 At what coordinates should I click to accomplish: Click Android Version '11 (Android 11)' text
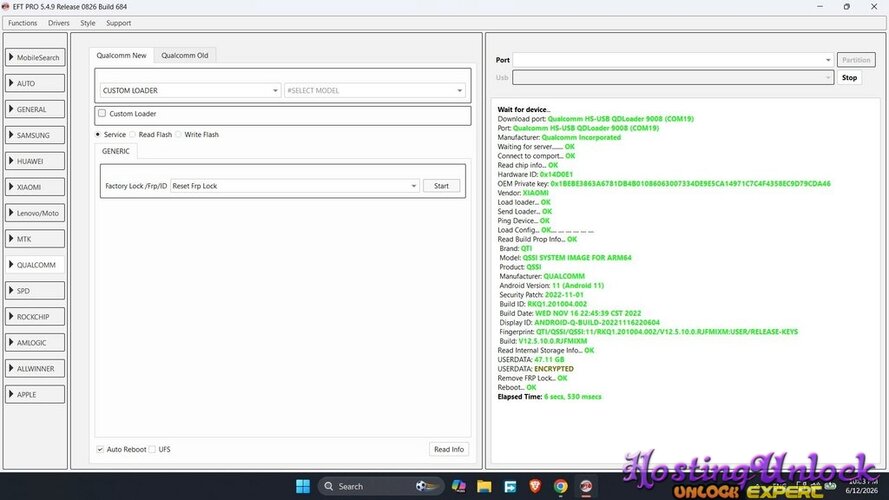point(578,286)
